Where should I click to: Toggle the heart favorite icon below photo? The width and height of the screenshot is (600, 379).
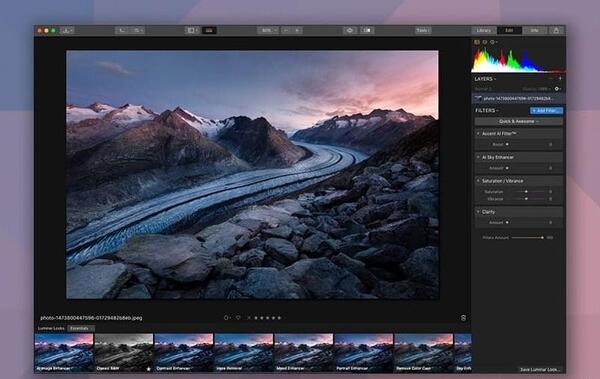coord(238,318)
